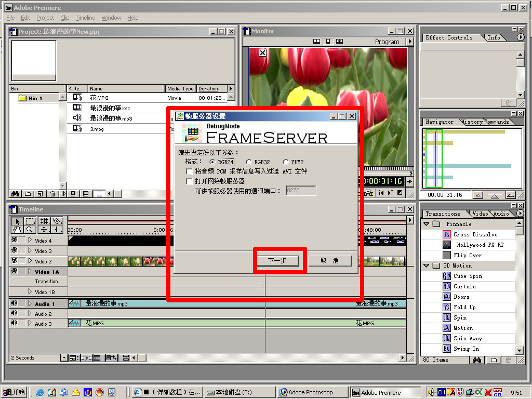This screenshot has width=532, height=399.
Task: Switch Project window to Icon View
Action: pos(73,194)
